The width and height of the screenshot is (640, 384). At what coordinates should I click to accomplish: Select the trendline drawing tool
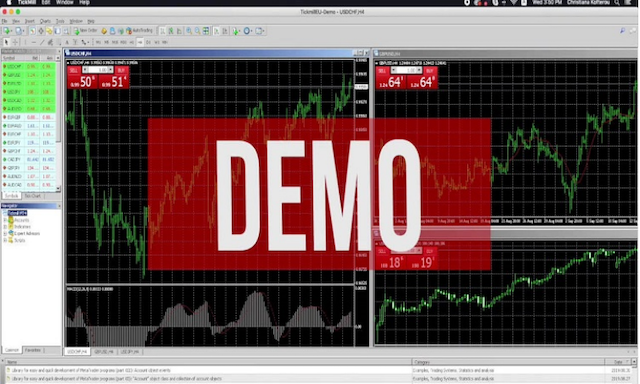tap(42, 42)
